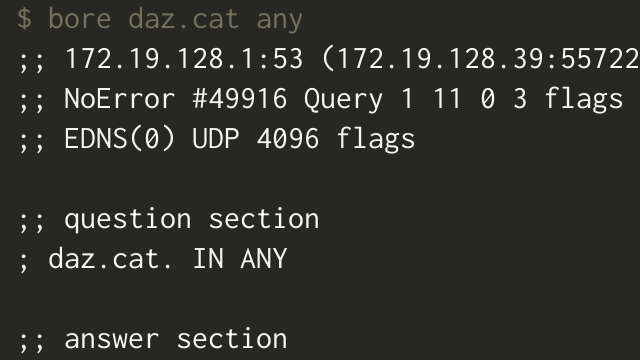Click the word flags after Query counts
The height and width of the screenshot is (360, 640).
pos(584,100)
